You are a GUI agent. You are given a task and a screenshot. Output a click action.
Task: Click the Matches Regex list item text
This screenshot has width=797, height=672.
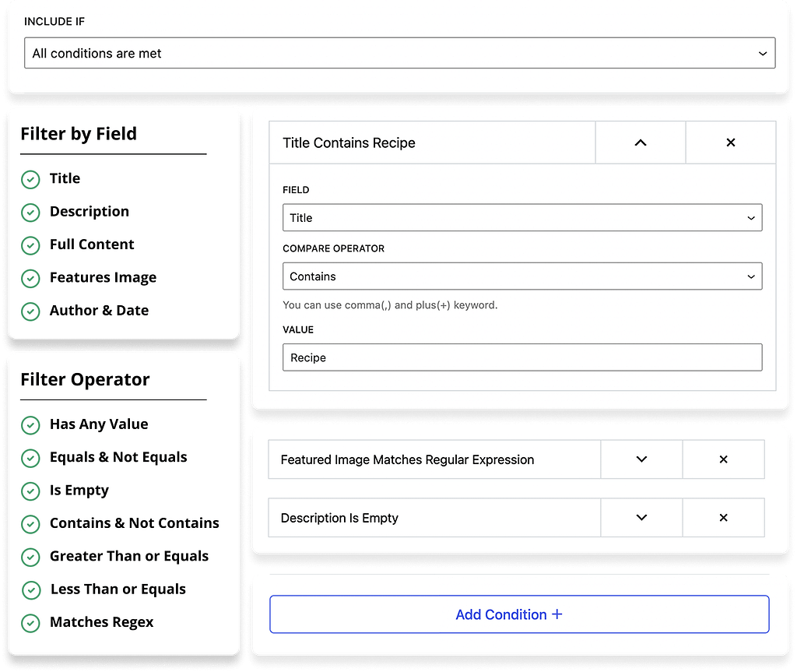coord(102,622)
